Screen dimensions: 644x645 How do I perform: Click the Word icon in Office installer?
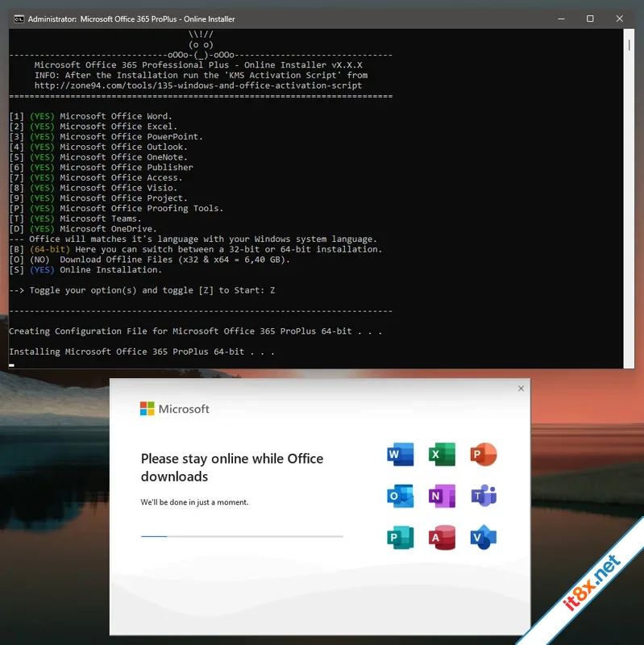click(x=400, y=454)
